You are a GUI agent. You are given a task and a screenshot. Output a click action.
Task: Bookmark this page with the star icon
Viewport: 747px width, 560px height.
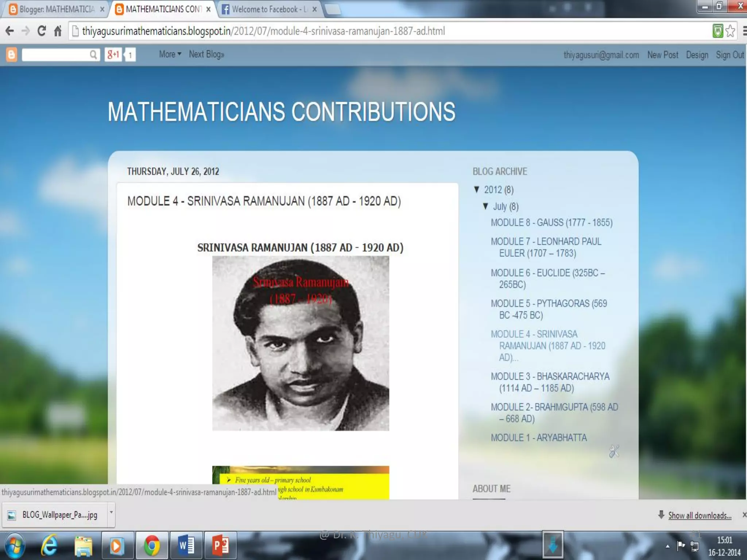pos(731,31)
